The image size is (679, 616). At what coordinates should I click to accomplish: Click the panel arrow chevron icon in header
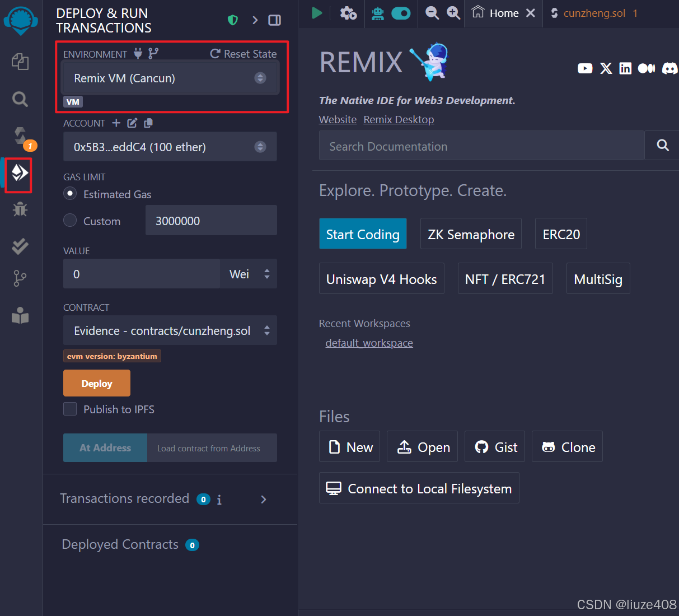click(255, 20)
